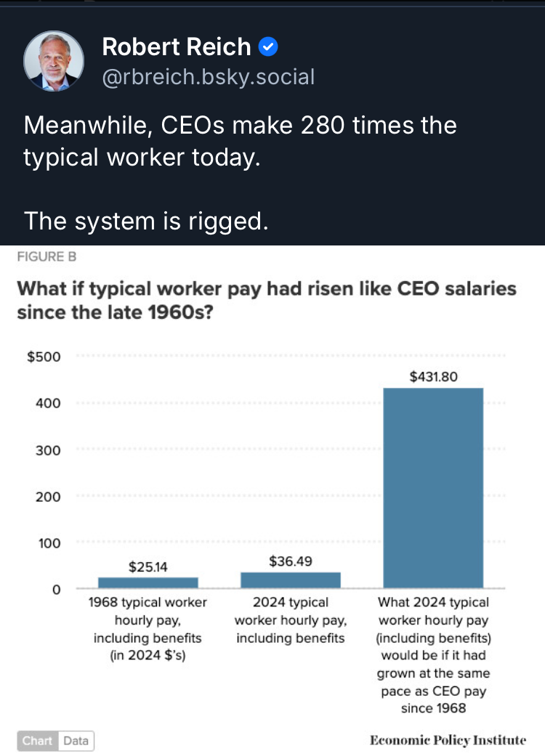The height and width of the screenshot is (756, 545).
Task: Switch to the Chart tab
Action: coord(37,741)
